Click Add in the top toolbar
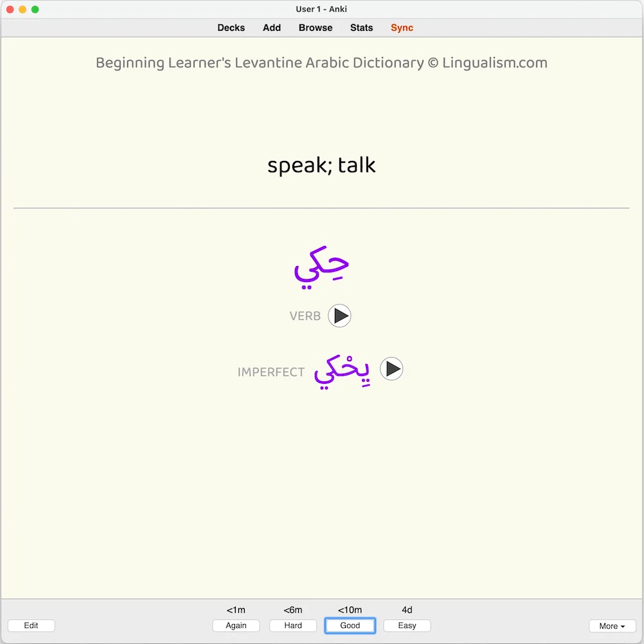 click(272, 28)
